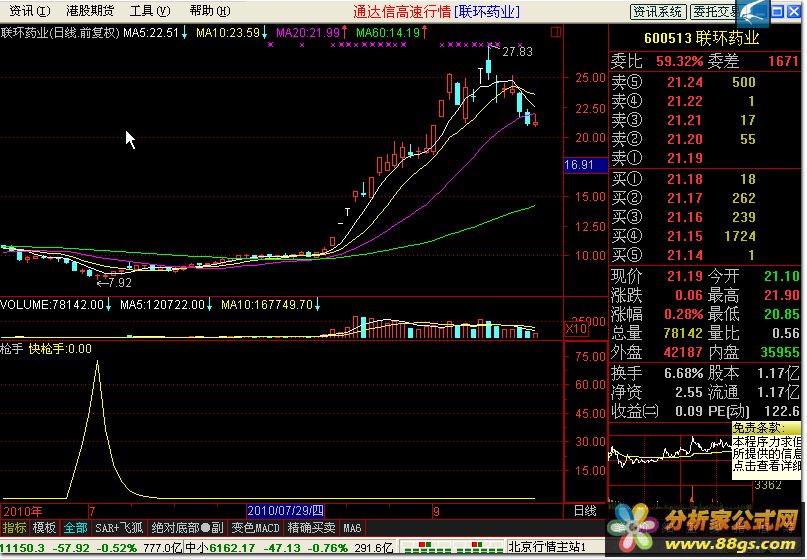Click the MA60:14.19 indicator label
807x559 pixels.
click(x=392, y=33)
